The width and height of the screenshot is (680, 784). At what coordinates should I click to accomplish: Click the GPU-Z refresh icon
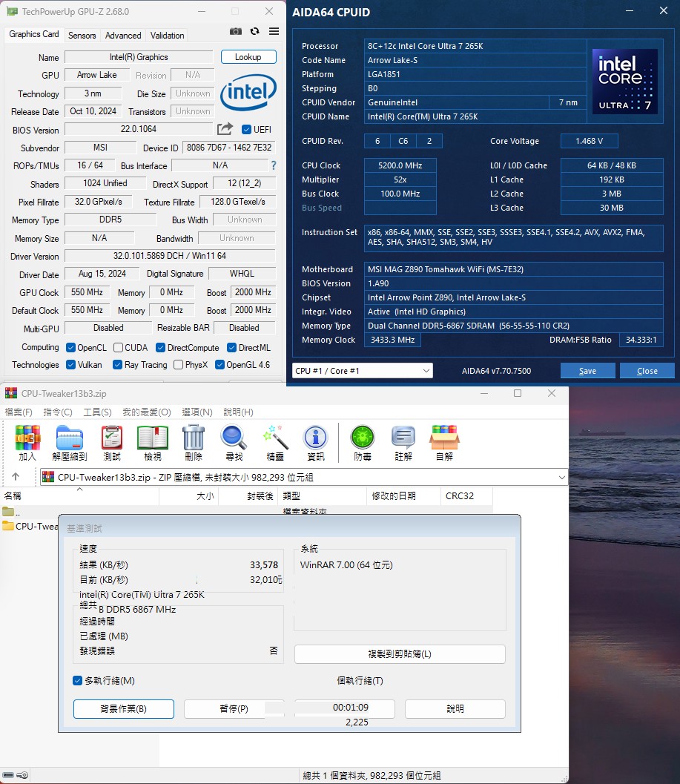255,31
